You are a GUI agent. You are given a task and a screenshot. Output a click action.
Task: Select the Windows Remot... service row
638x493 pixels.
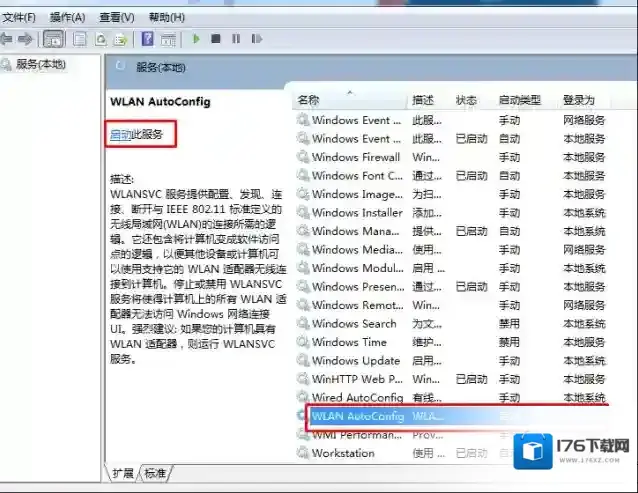click(x=452, y=305)
